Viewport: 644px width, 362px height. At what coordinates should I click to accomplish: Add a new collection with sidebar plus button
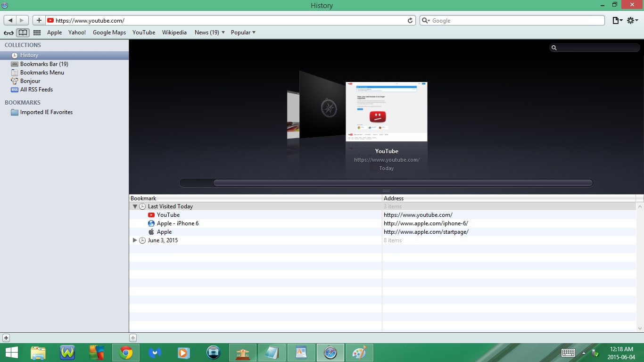pyautogui.click(x=6, y=337)
